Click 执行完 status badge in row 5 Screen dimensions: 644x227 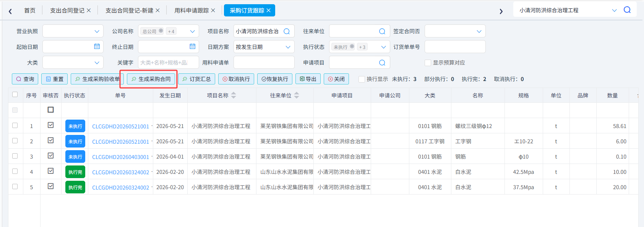75,187
